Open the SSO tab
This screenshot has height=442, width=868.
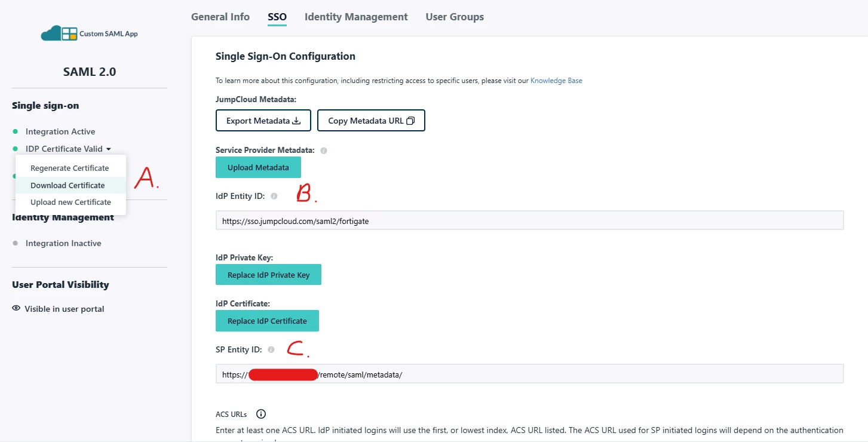tap(277, 17)
